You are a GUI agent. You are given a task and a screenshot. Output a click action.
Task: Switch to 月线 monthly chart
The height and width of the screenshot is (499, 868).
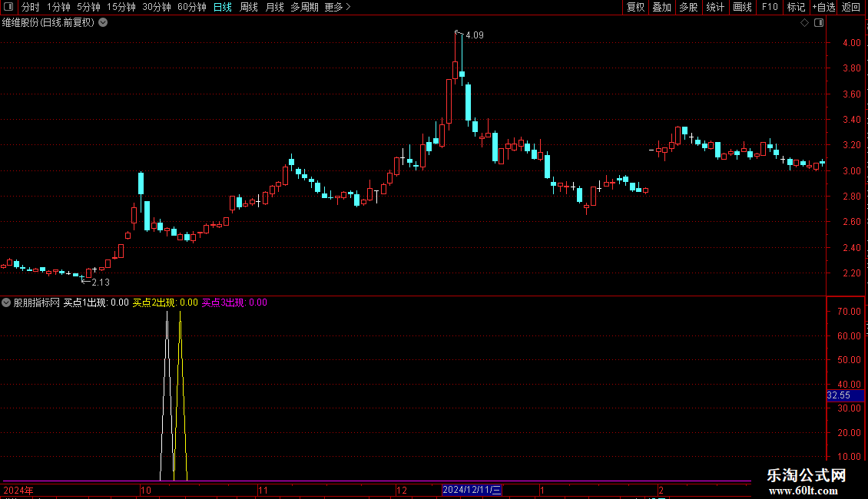pyautogui.click(x=274, y=7)
